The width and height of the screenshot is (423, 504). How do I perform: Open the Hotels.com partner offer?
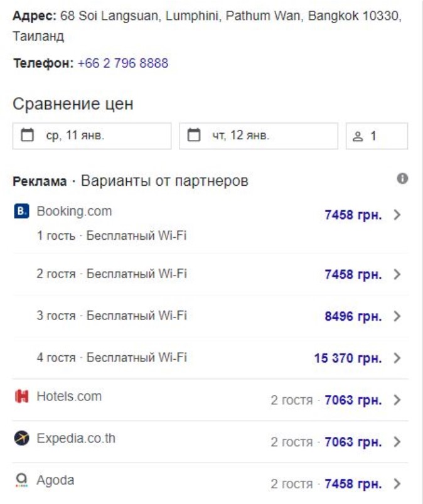click(x=69, y=397)
